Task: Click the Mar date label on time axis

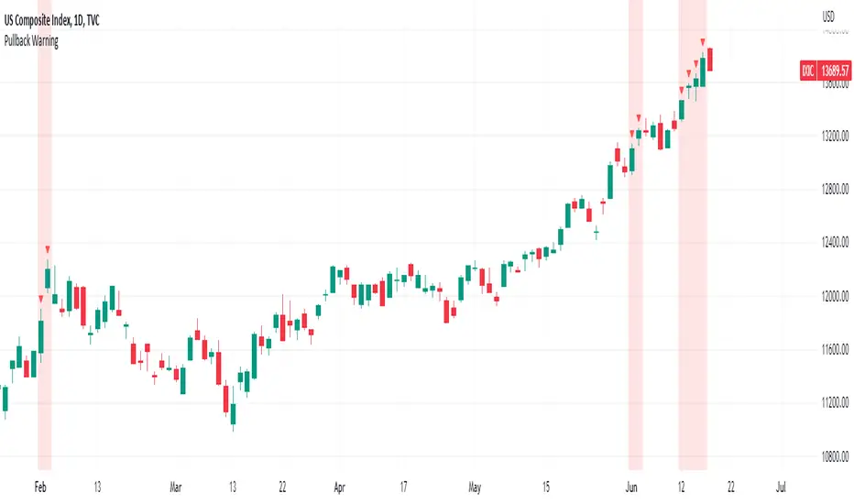Action: [x=177, y=486]
